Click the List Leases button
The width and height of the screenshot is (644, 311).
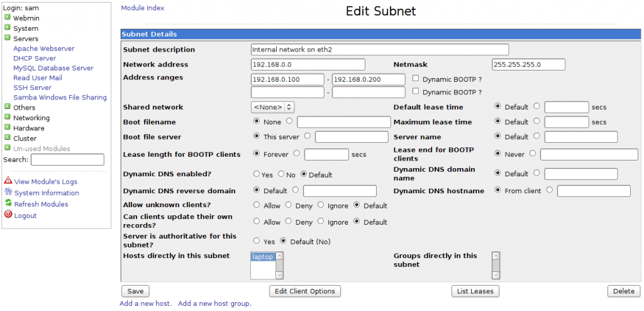[475, 291]
